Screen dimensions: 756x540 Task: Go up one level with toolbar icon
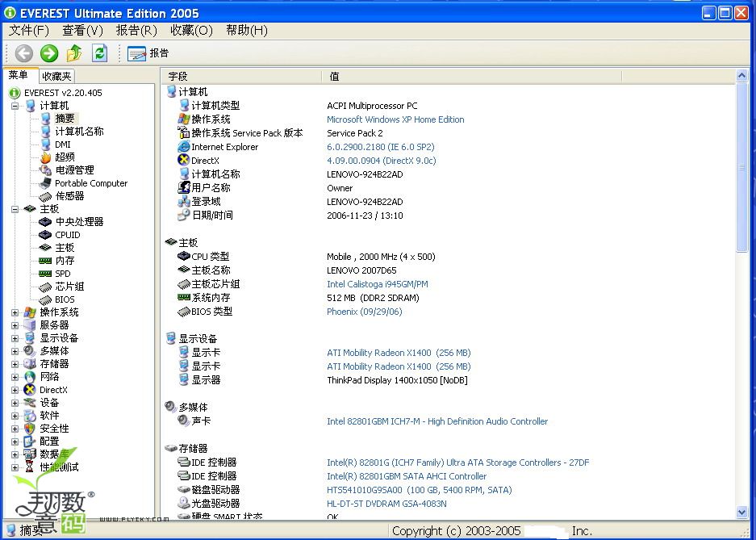coord(74,53)
